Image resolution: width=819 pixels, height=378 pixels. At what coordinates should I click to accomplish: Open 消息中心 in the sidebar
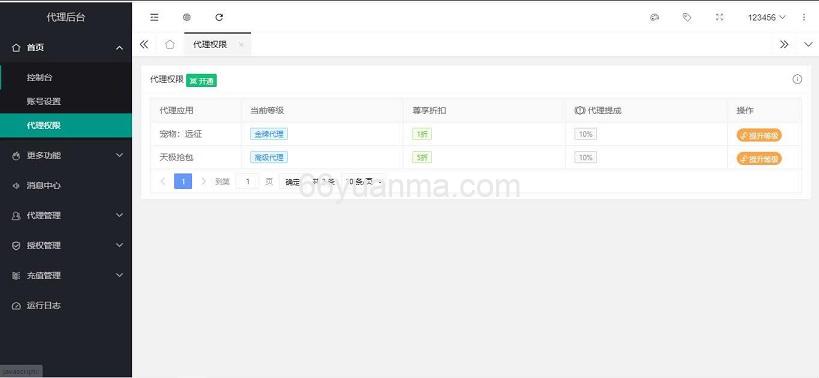[66, 185]
